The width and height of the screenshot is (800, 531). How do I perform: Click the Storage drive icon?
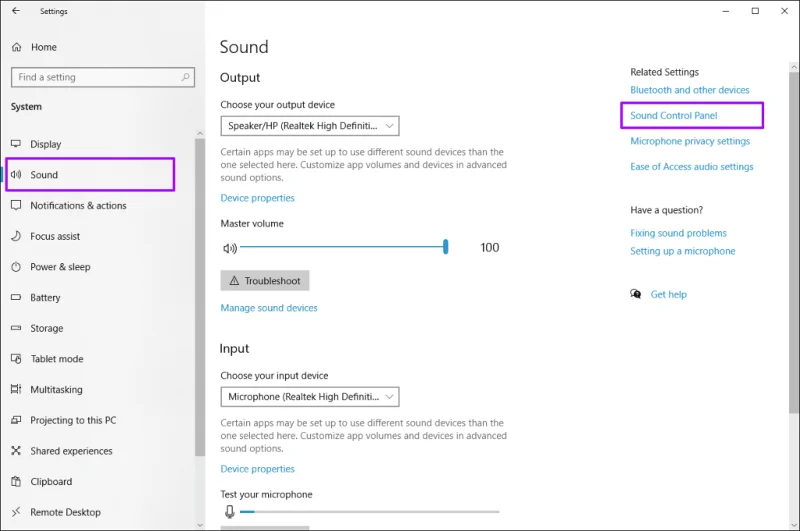tap(16, 328)
